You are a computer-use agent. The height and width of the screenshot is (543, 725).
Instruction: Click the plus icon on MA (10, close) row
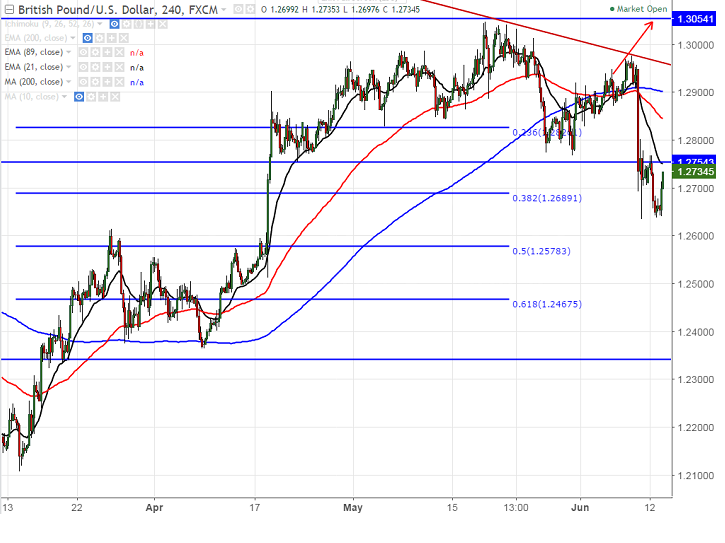(x=103, y=97)
